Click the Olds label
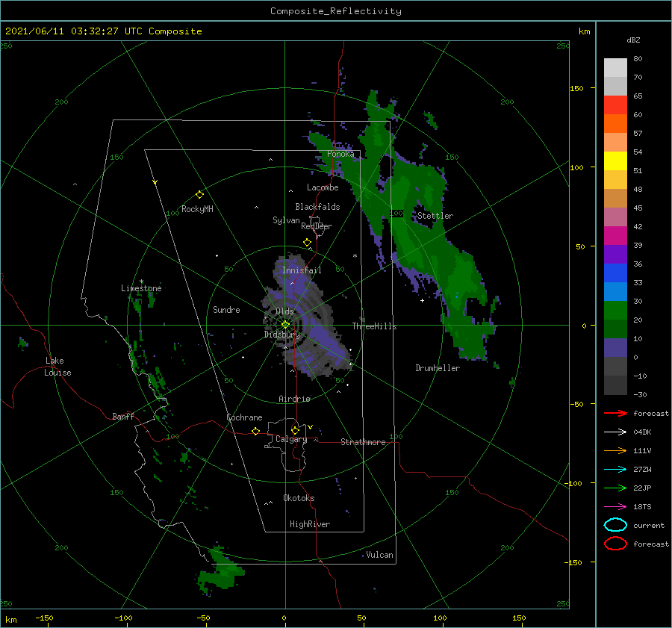The width and height of the screenshot is (672, 628). click(285, 311)
